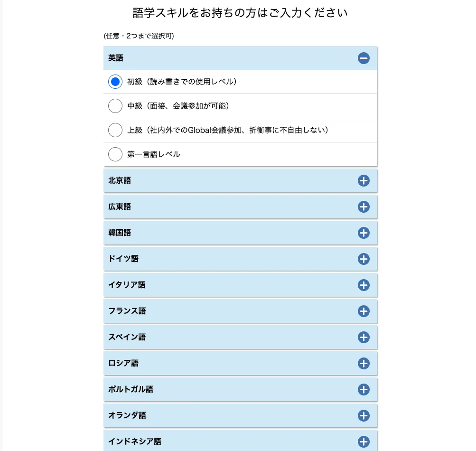Expand the ポルトガル語 section
Screen dimensions: 476x451
pyautogui.click(x=240, y=389)
